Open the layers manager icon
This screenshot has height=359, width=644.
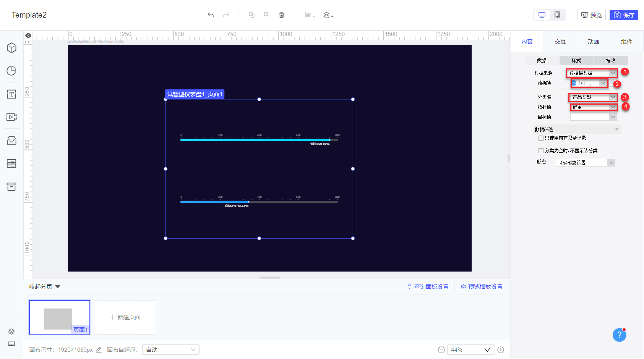pos(11,331)
